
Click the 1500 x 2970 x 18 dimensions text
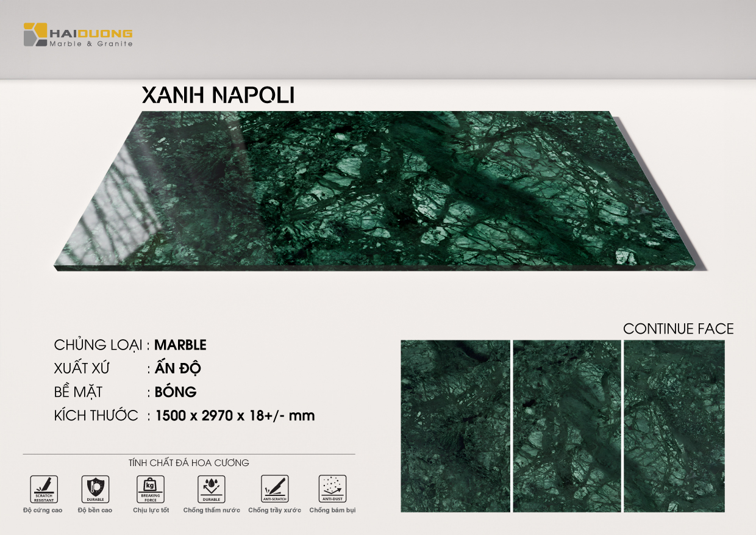pos(235,416)
